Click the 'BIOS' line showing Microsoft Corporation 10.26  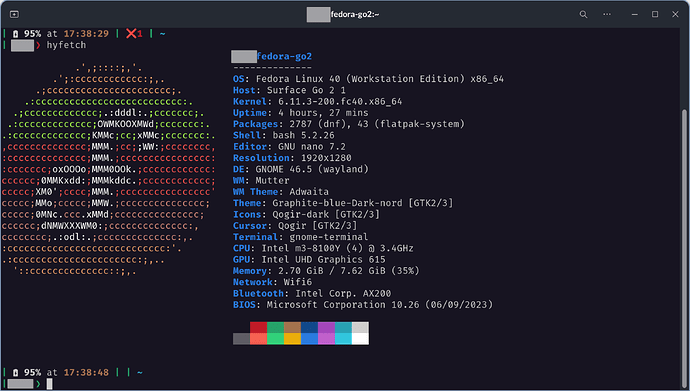(x=363, y=305)
